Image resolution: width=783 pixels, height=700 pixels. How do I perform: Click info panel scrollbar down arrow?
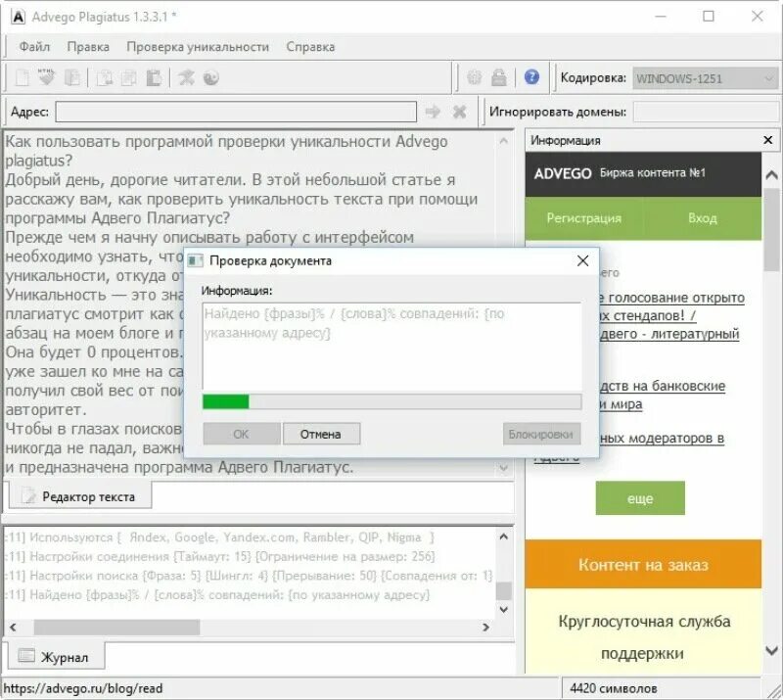772,650
